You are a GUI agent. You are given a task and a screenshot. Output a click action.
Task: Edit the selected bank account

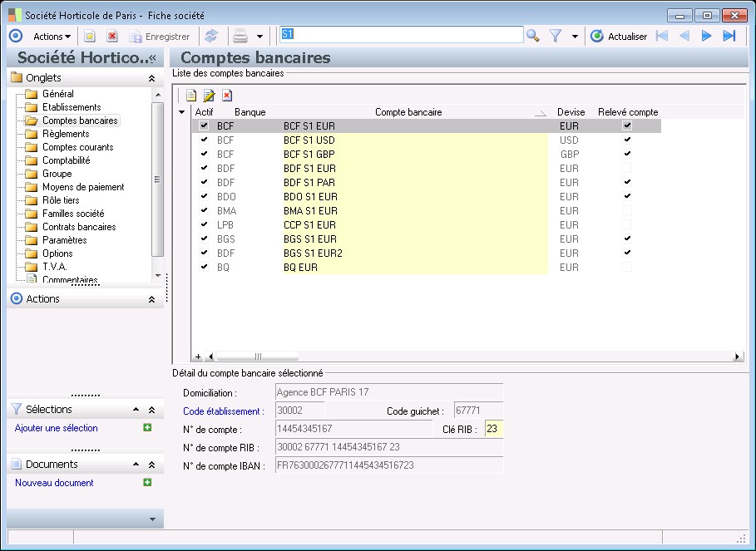[210, 96]
